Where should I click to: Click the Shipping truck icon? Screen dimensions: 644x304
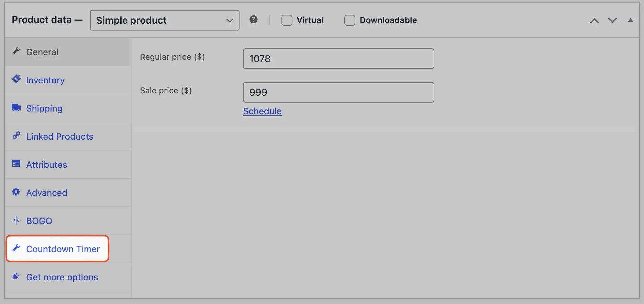(16, 107)
